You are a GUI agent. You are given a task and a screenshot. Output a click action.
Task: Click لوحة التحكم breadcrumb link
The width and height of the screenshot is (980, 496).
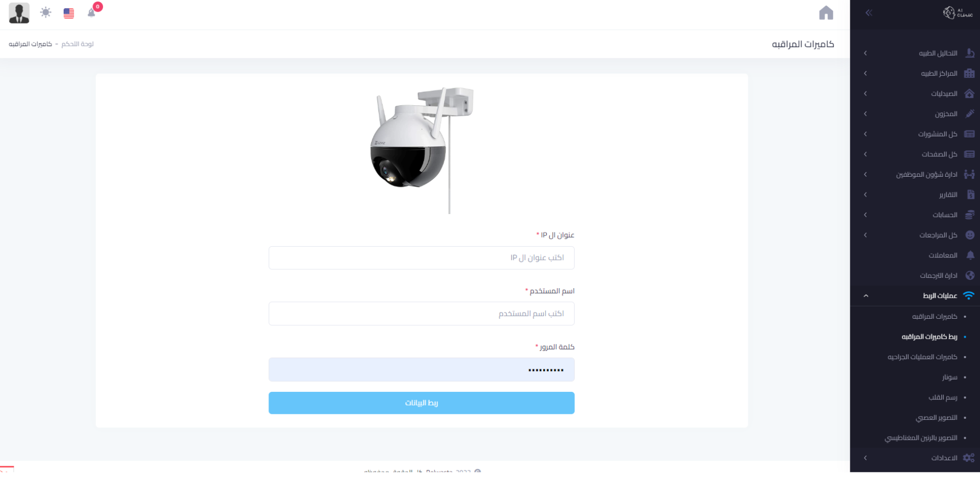[x=78, y=44]
